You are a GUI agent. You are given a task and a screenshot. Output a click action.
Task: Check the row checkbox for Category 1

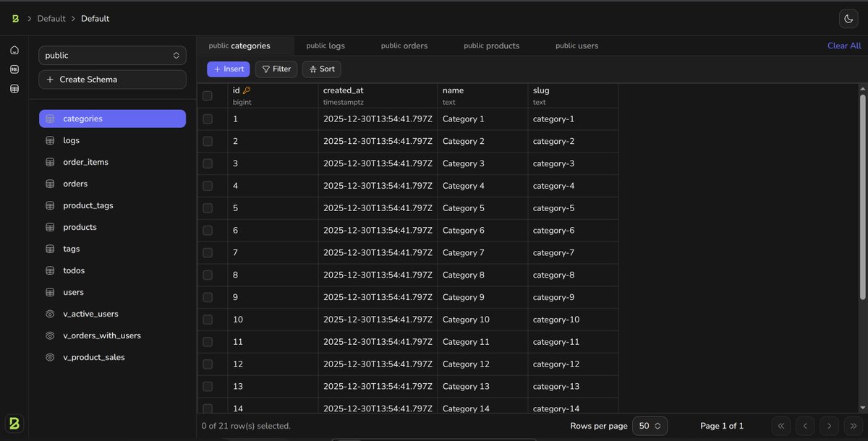click(208, 119)
